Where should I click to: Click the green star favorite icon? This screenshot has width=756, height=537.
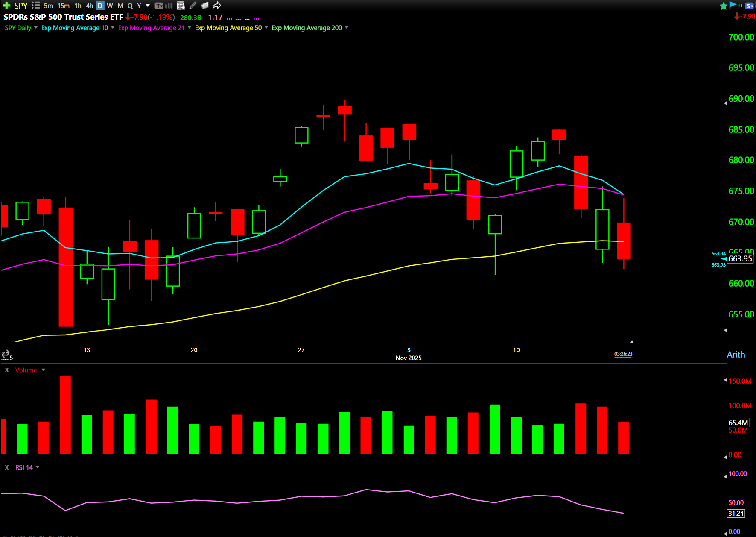[x=723, y=6]
